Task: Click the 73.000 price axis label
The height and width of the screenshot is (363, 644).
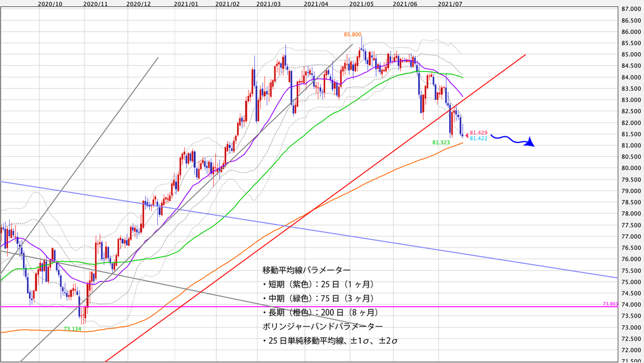Action: 632,328
